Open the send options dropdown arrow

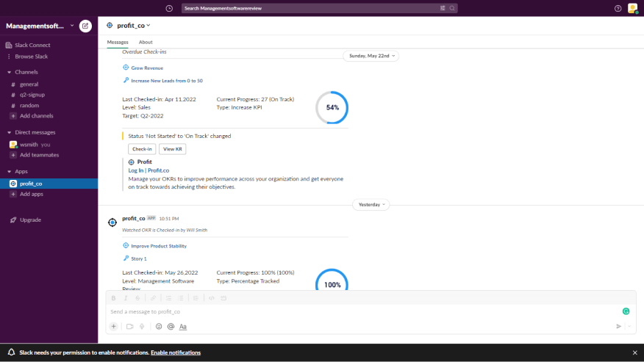[629, 326]
